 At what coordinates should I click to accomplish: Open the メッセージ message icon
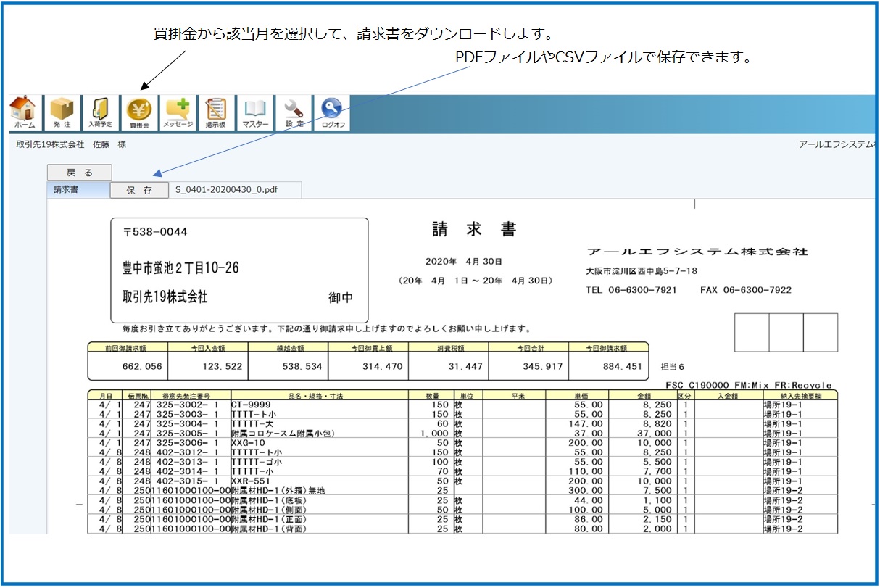(178, 114)
